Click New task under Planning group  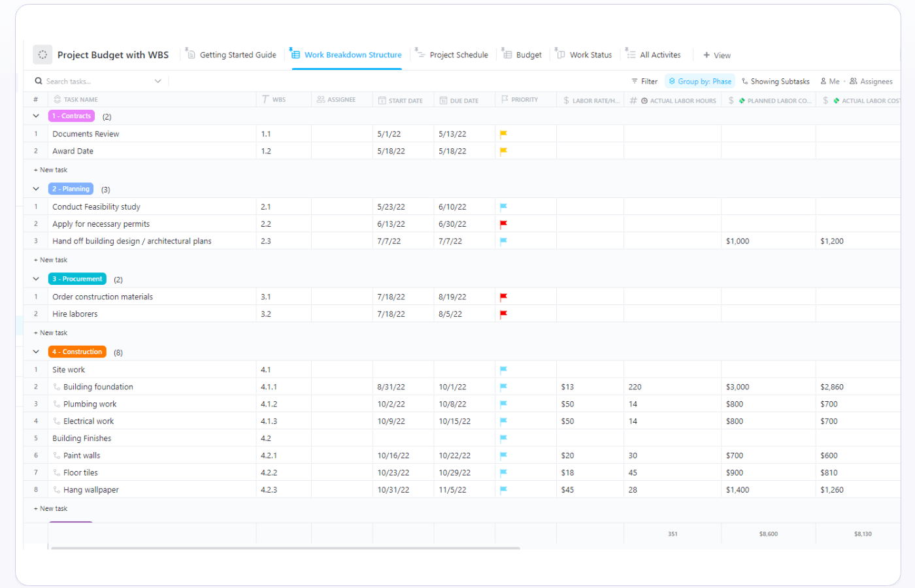click(51, 260)
